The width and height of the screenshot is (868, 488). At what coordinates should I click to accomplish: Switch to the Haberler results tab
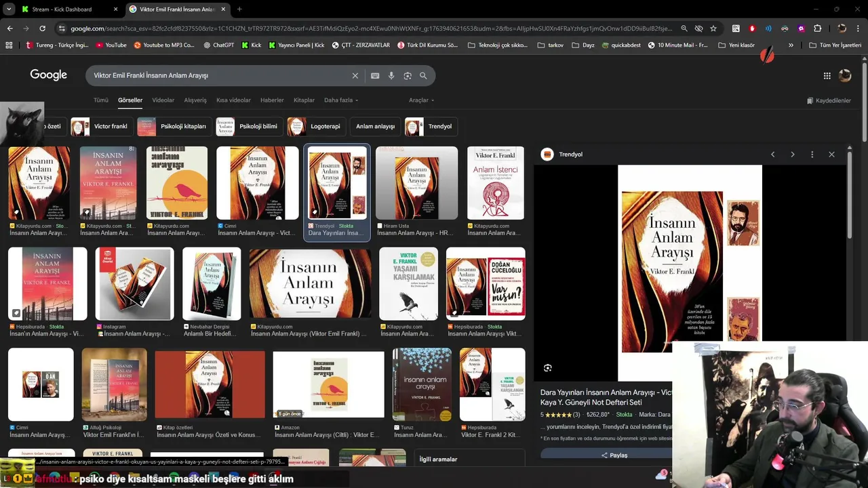tap(272, 100)
